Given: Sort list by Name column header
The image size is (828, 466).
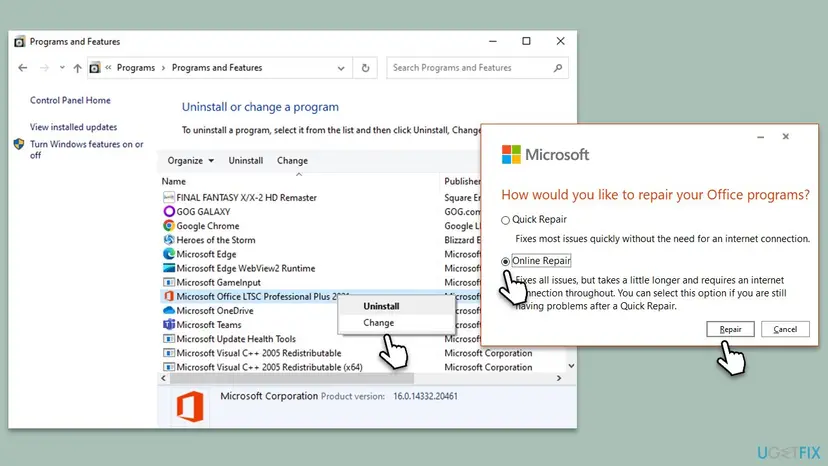Looking at the screenshot, I should pos(174,181).
